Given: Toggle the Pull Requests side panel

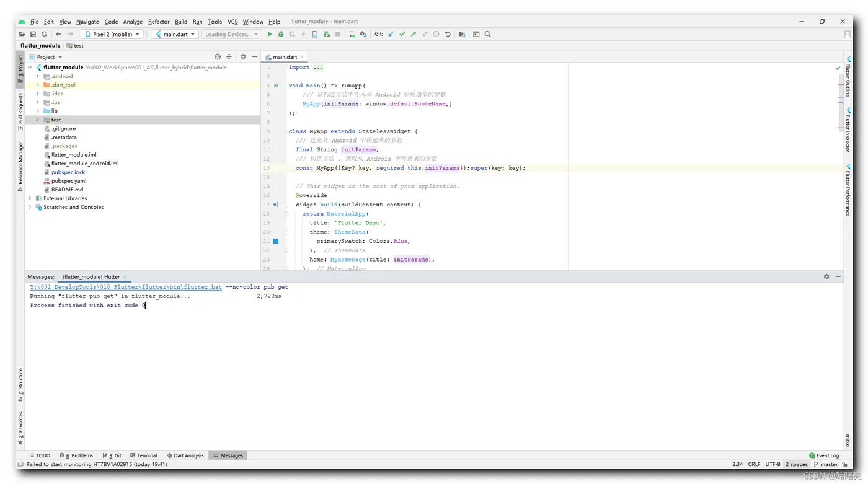Looking at the screenshot, I should tap(20, 112).
